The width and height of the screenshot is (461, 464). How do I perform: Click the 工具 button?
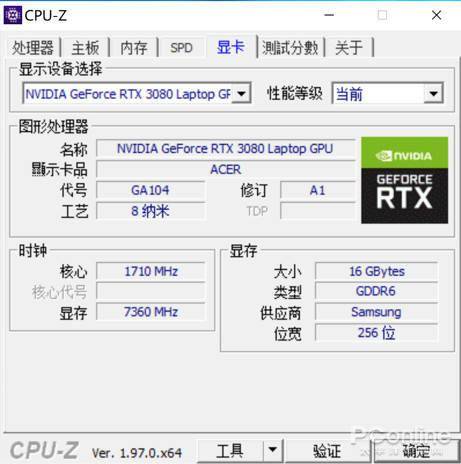pyautogui.click(x=230, y=451)
